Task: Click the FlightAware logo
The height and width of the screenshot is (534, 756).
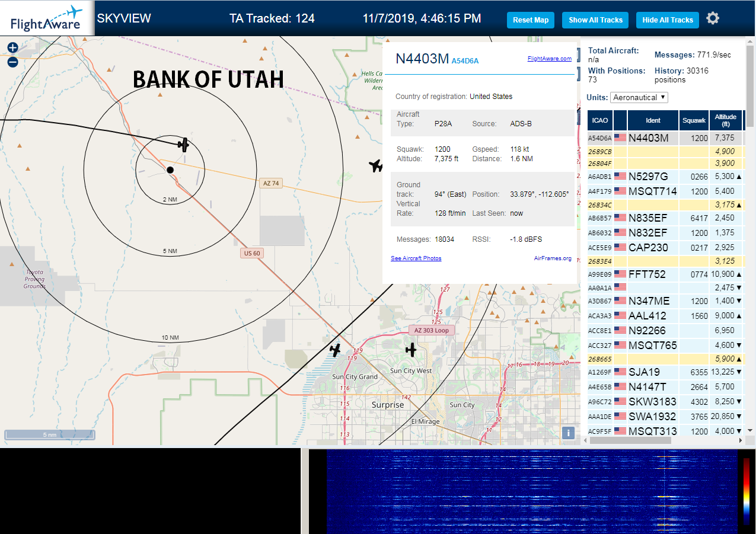Action: pyautogui.click(x=47, y=18)
